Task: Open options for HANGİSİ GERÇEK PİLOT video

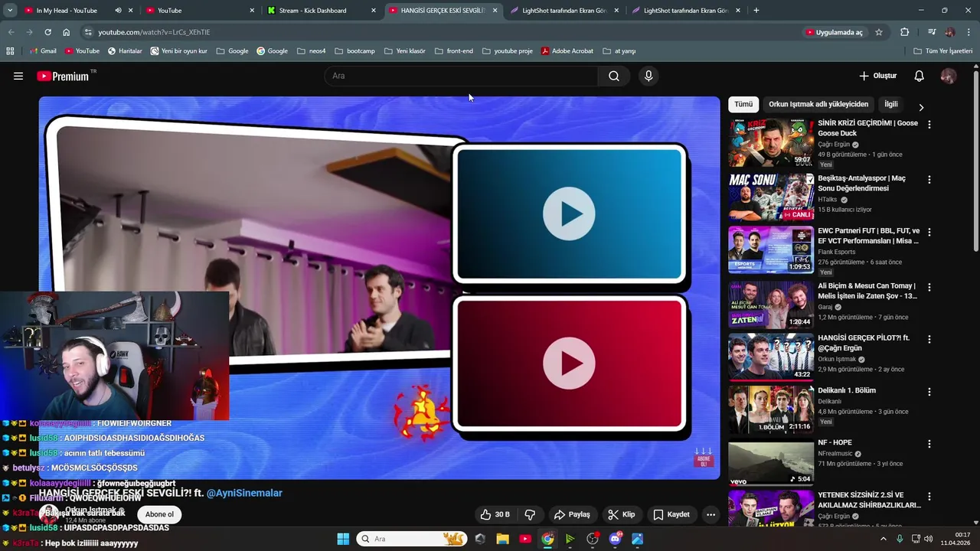Action: tap(929, 339)
